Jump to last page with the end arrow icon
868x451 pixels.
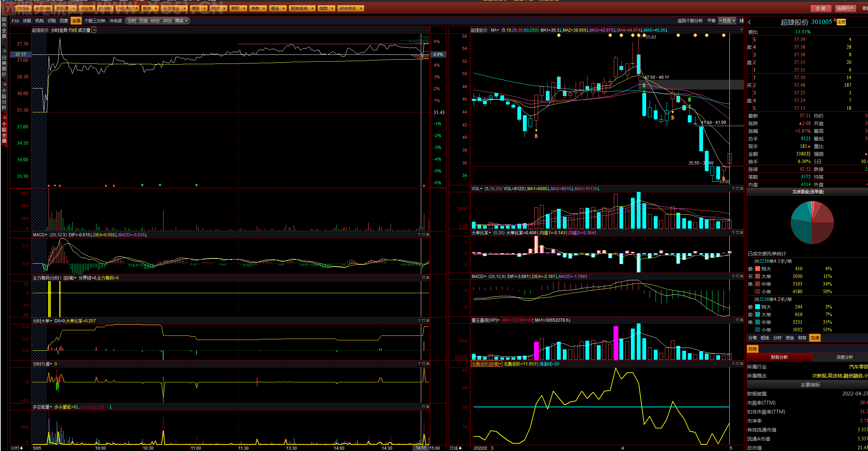741,21
